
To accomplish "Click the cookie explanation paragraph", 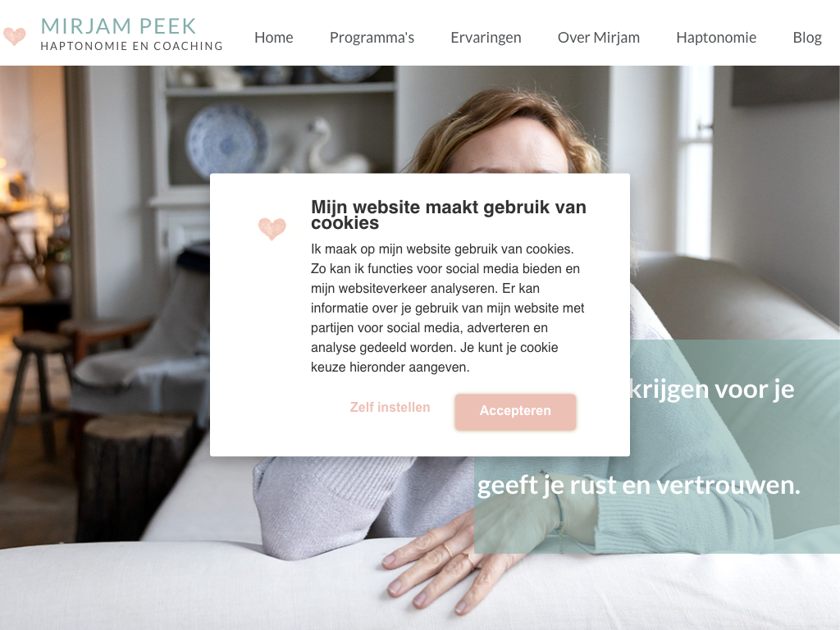I will 447,308.
